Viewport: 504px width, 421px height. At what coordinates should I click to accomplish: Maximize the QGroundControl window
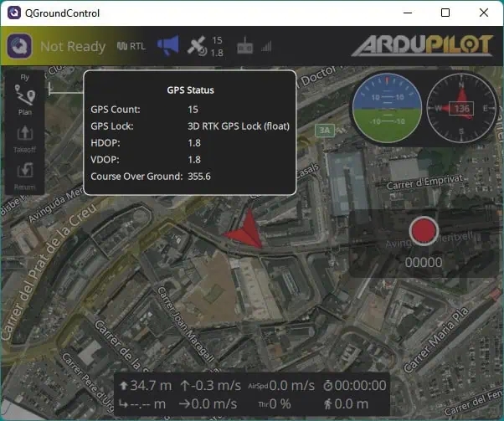(445, 13)
